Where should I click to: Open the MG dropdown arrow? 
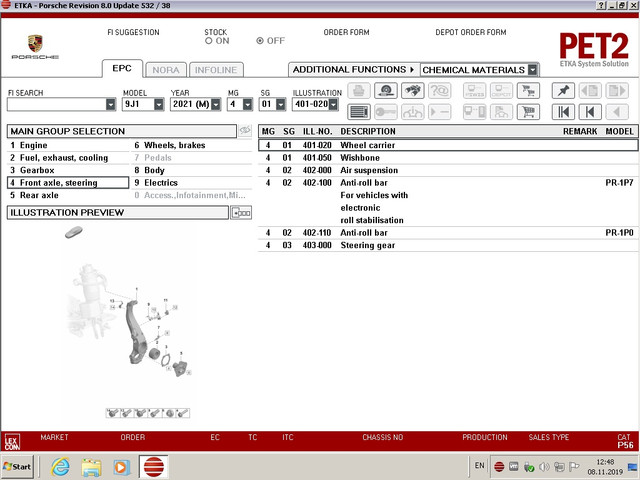tap(248, 104)
